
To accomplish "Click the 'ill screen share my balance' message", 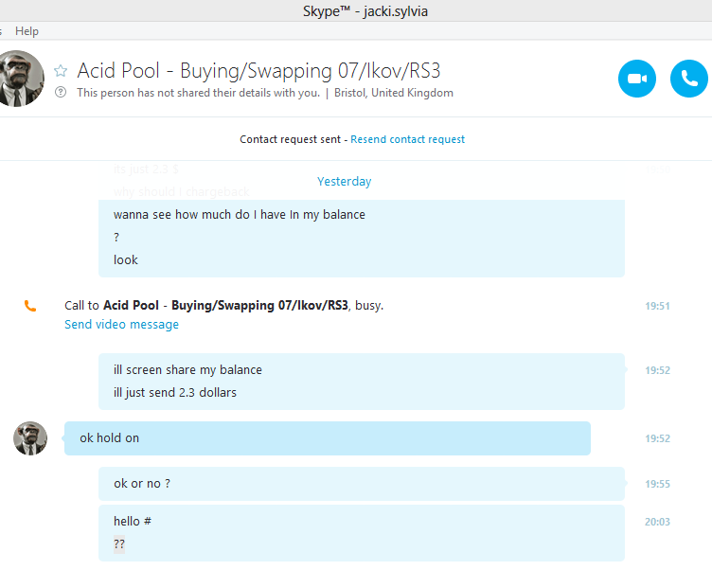I will [187, 370].
